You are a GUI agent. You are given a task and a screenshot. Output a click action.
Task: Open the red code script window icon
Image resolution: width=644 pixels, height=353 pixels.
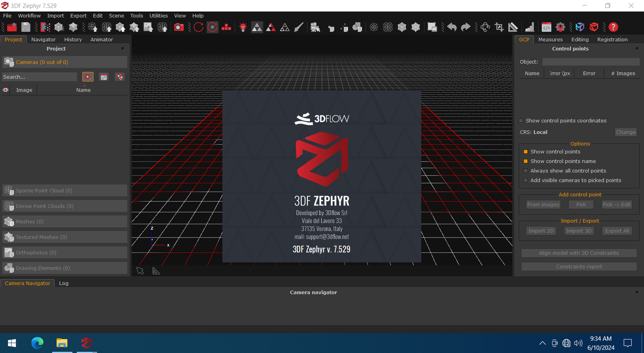point(546,27)
